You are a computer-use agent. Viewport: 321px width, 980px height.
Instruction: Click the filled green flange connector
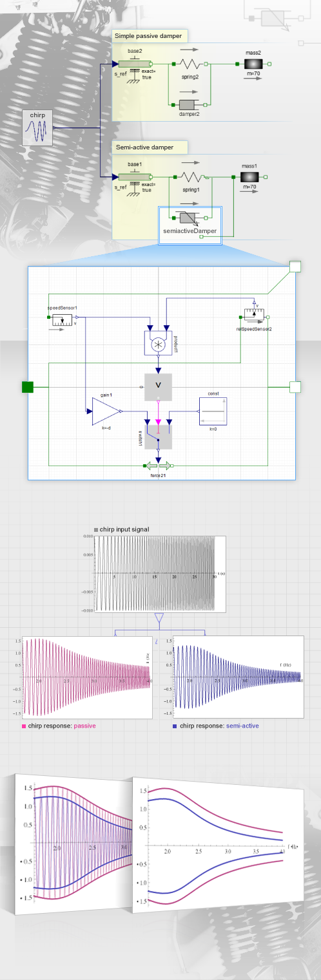coord(27,387)
